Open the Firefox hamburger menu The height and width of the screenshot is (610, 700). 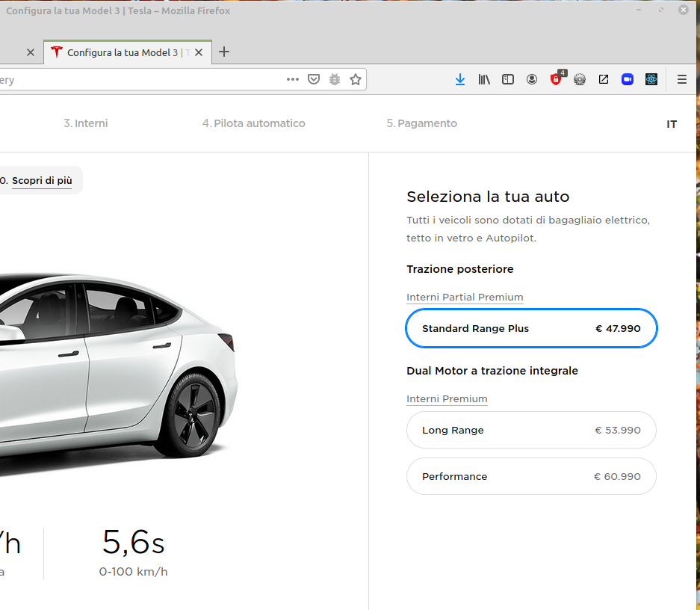click(x=681, y=79)
